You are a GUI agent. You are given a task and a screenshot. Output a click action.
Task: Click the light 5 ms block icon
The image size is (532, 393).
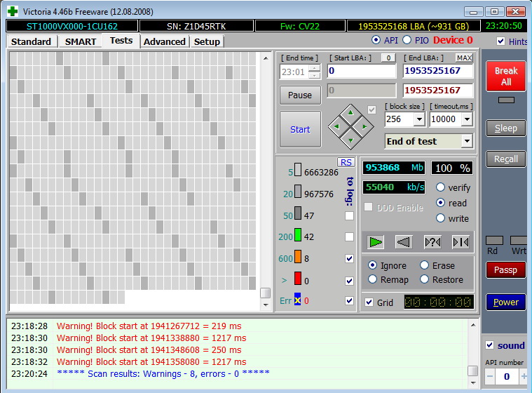tap(298, 170)
